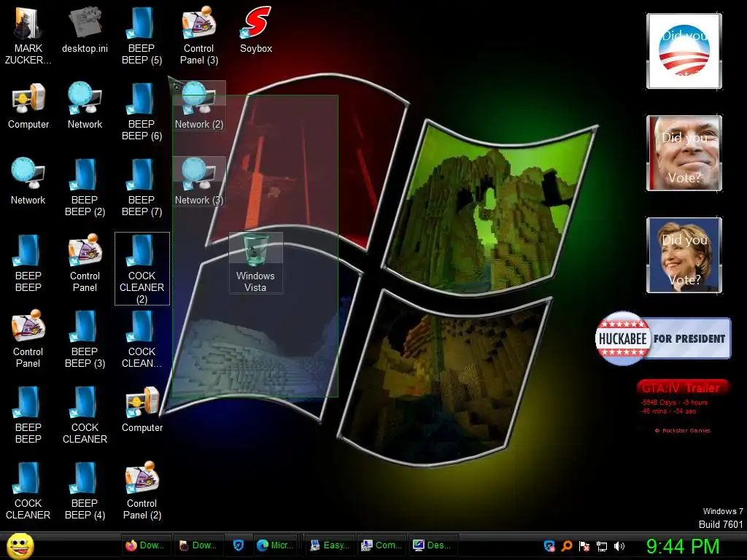Click the Network (3) desktop icon

coord(198,182)
